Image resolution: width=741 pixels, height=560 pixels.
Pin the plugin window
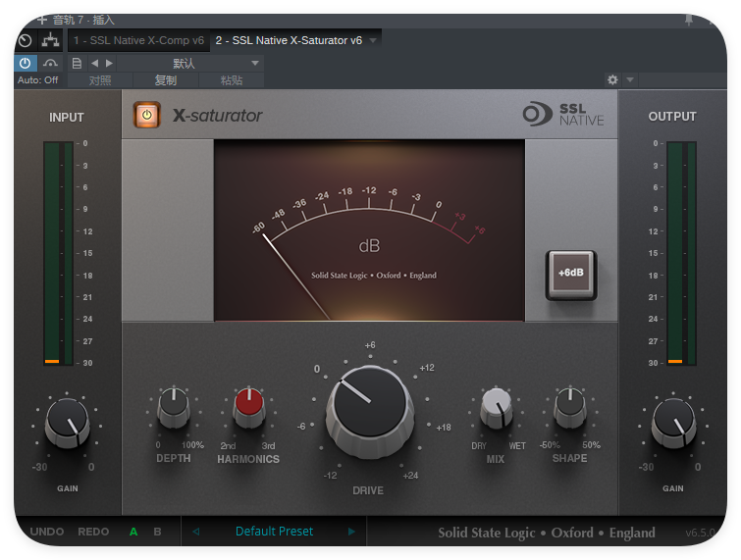(689, 20)
